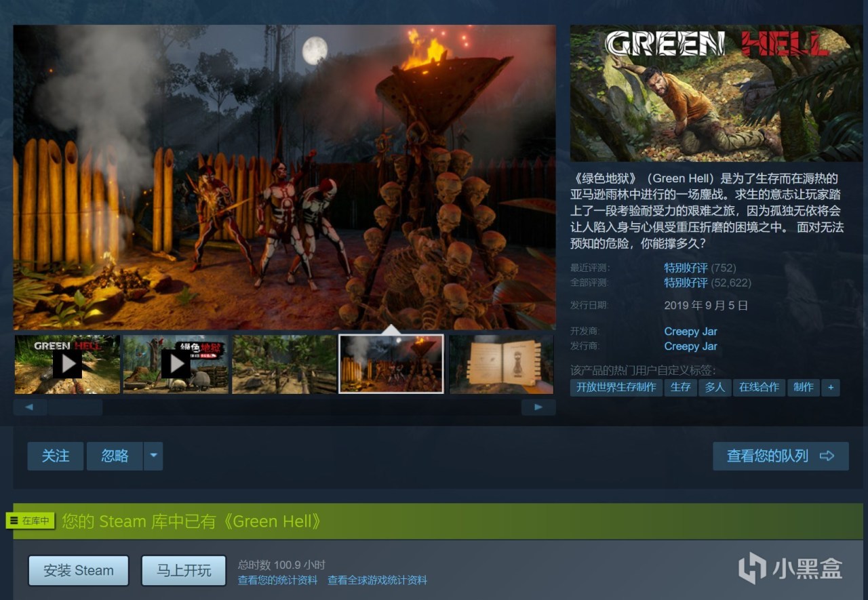The image size is (868, 600).
Task: Open the main skull torch screenshot
Action: (x=285, y=178)
